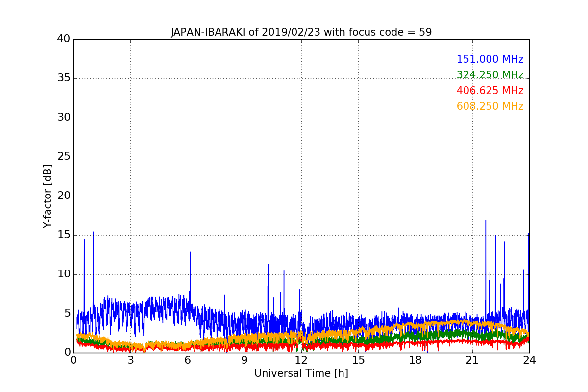Click the y-axis tick label 15
Image resolution: width=588 pixels, height=392 pixels.
click(64, 235)
